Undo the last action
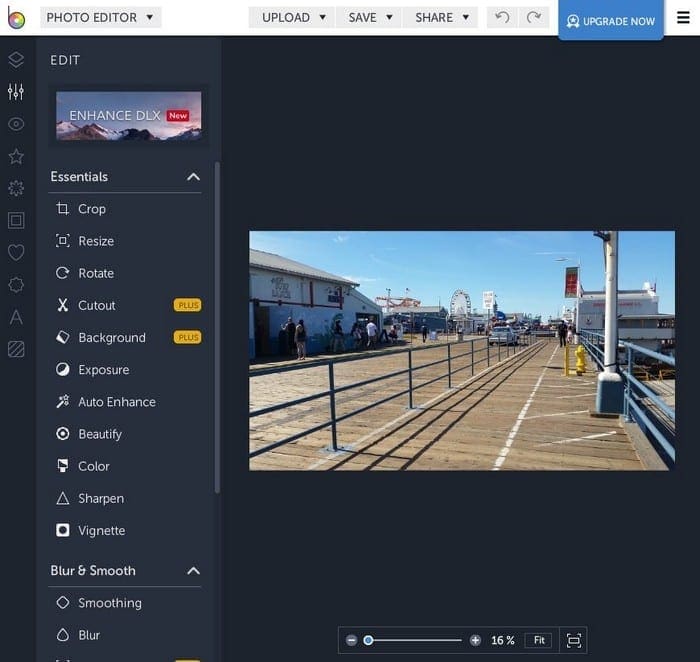The image size is (700, 662). [502, 17]
